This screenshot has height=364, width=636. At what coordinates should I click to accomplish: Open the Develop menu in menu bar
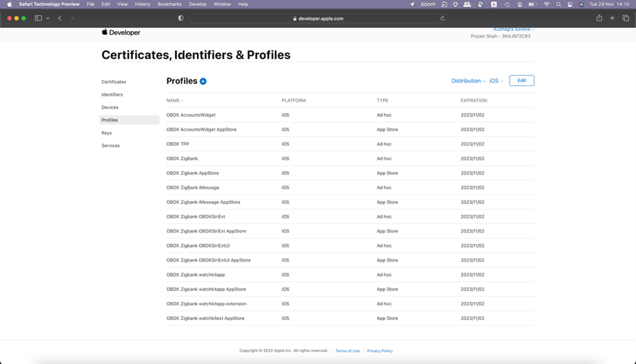pyautogui.click(x=197, y=4)
